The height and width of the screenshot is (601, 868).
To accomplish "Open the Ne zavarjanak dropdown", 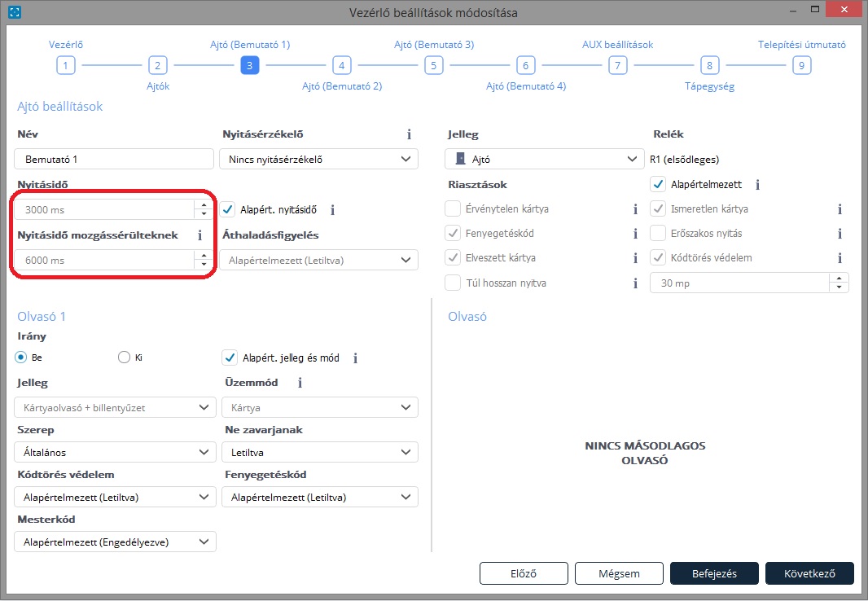I will point(319,452).
